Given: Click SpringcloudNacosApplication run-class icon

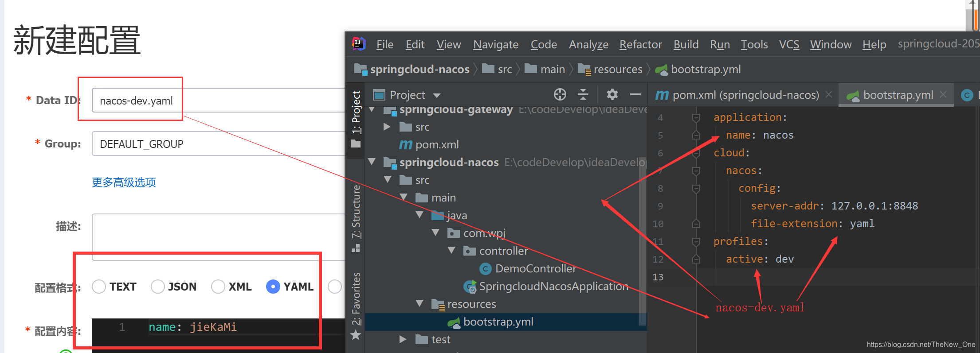Looking at the screenshot, I should [470, 287].
